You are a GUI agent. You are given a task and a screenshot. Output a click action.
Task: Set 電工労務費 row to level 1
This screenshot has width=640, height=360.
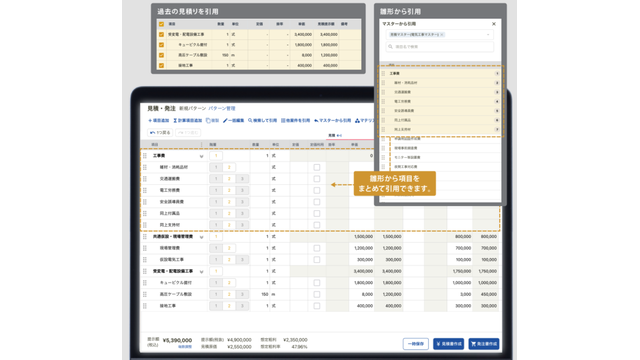[216, 190]
